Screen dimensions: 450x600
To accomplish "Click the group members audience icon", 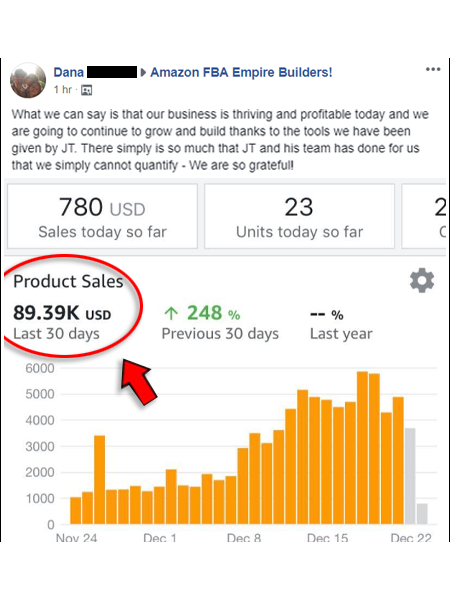I will point(86,90).
